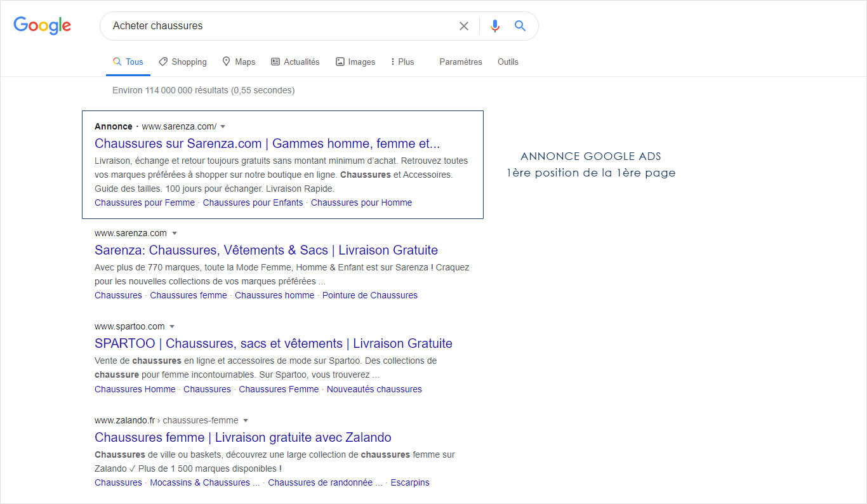
Task: Click the results count text Environ 114 000 000
Action: tap(203, 90)
